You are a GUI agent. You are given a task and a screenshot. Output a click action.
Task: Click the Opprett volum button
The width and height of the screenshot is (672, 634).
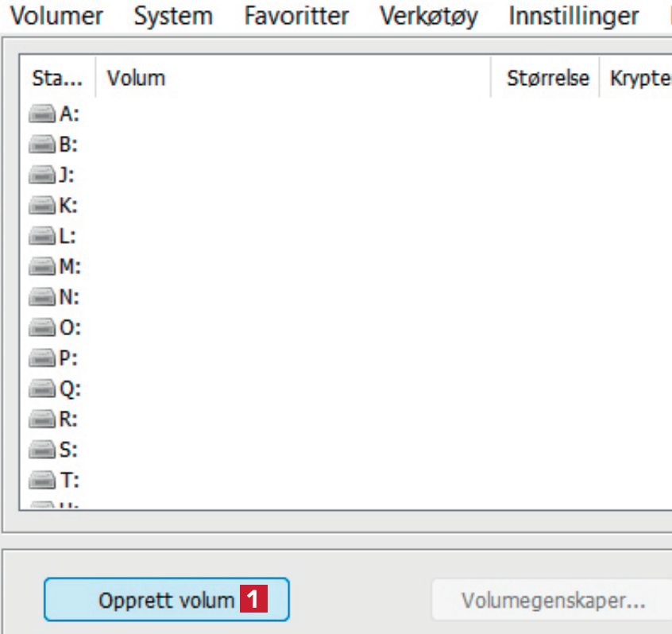[166, 600]
